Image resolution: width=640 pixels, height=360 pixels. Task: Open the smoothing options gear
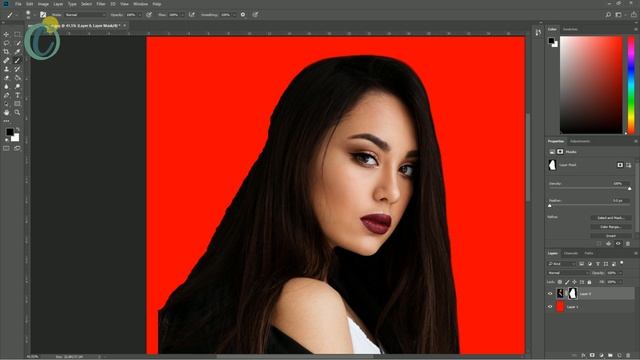coord(243,15)
